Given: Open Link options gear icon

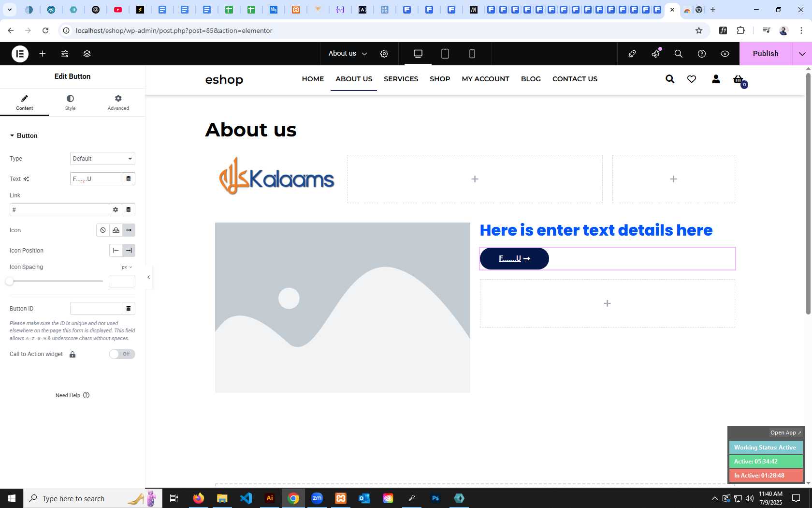Looking at the screenshot, I should point(116,210).
